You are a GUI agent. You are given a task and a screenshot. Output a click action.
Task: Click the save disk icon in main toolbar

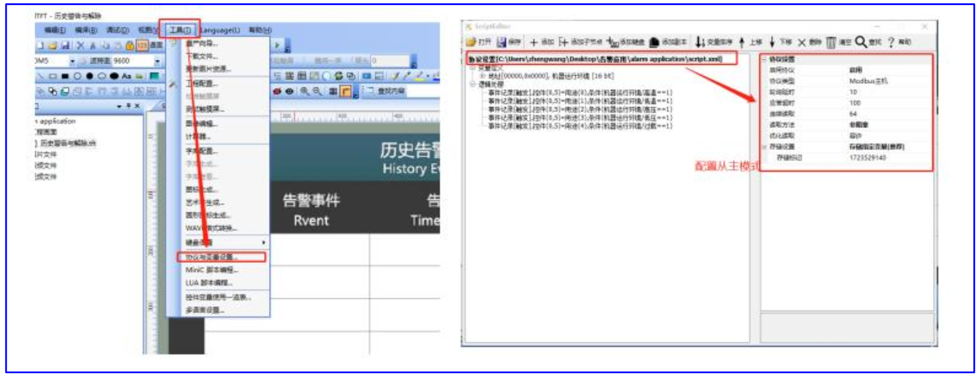[x=65, y=45]
